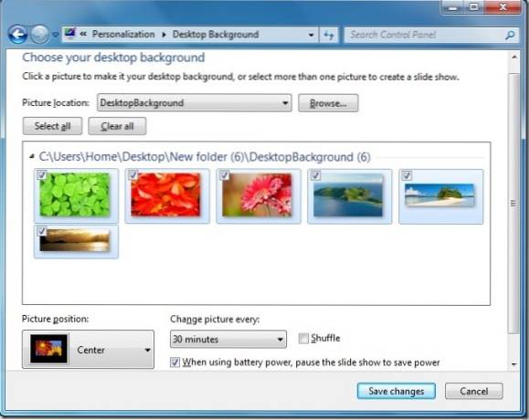The image size is (529, 420).
Task: Click the Select all button
Action: 52,126
